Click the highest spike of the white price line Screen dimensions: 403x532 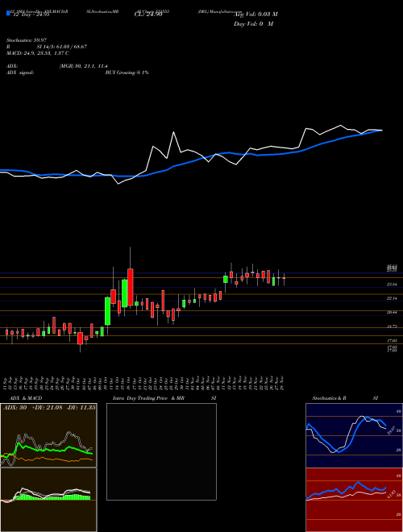click(173, 132)
